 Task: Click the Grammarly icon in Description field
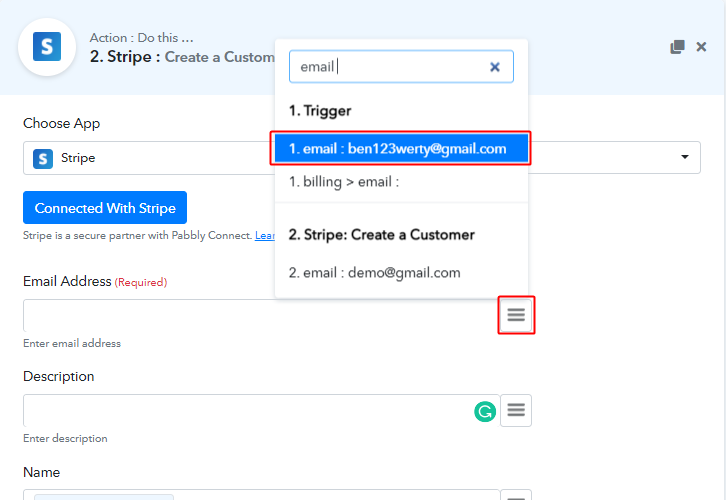tap(485, 412)
